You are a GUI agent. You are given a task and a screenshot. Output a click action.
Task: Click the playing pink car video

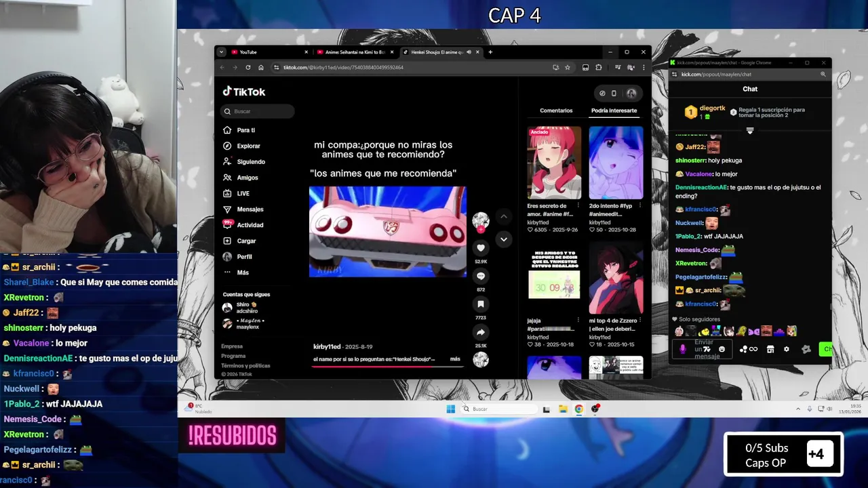pyautogui.click(x=388, y=232)
